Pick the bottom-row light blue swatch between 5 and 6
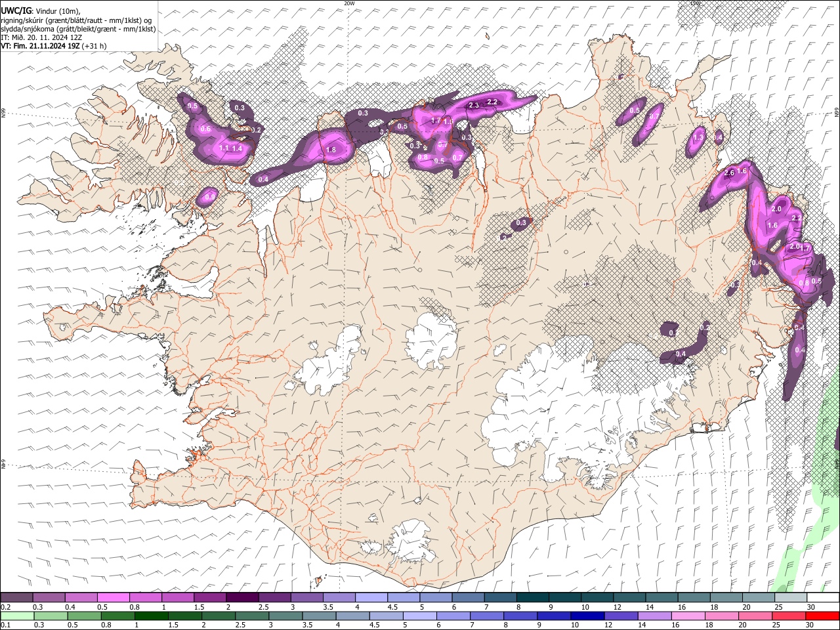The width and height of the screenshot is (840, 630). click(x=420, y=616)
